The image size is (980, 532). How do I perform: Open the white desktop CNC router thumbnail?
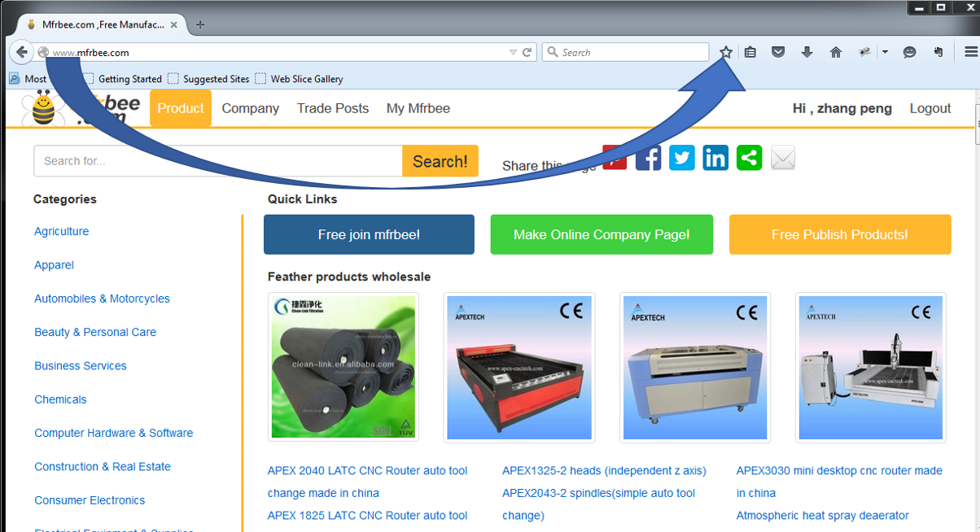tap(871, 368)
